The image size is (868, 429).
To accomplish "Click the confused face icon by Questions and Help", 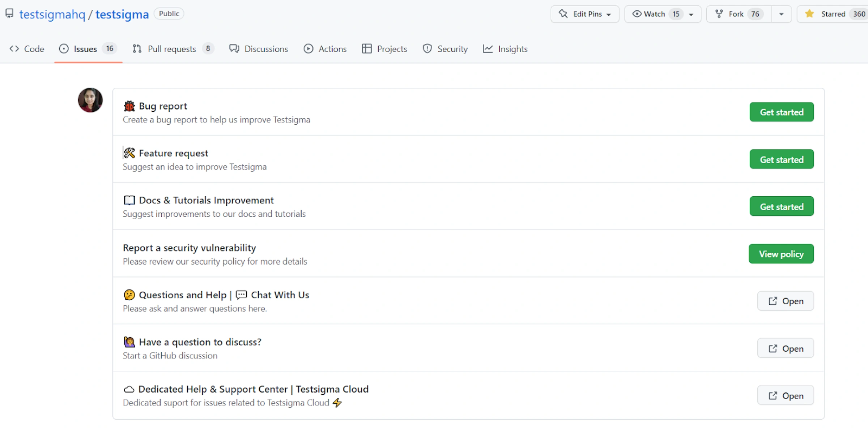I will tap(129, 295).
